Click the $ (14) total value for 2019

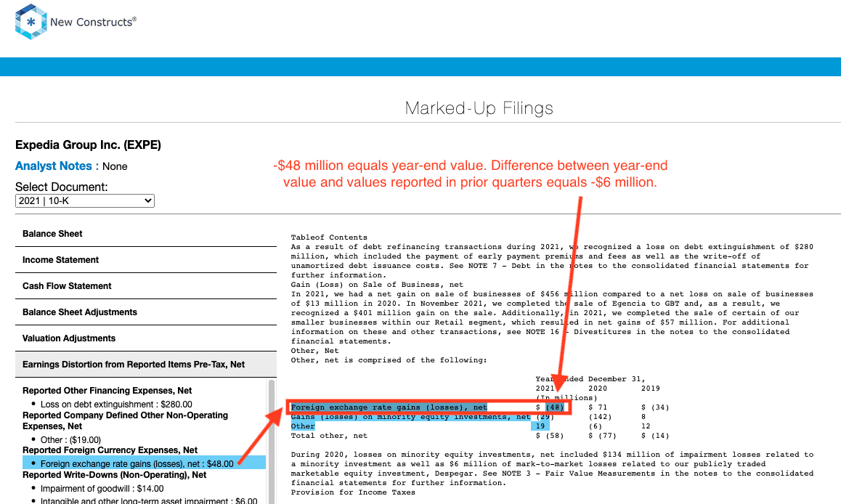[655, 435]
